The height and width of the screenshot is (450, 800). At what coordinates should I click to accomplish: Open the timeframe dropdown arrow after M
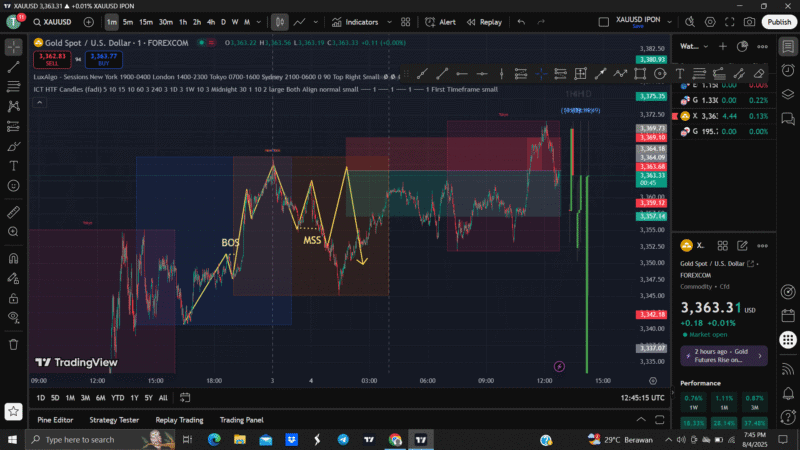tap(260, 22)
